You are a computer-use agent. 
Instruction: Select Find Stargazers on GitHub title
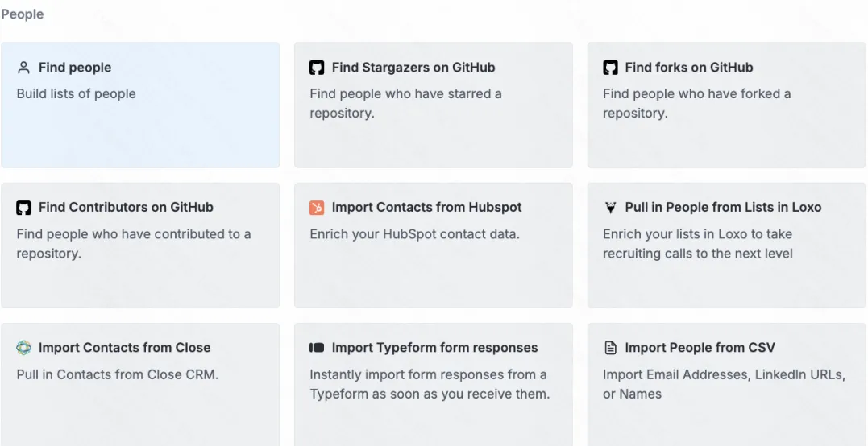pyautogui.click(x=413, y=68)
